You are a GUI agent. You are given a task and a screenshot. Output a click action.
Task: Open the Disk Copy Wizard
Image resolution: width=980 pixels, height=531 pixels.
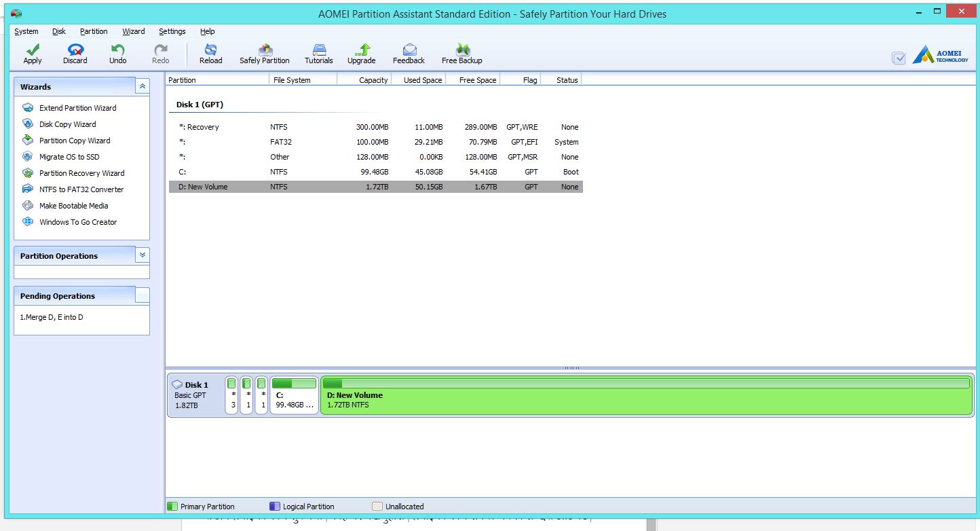pos(67,124)
